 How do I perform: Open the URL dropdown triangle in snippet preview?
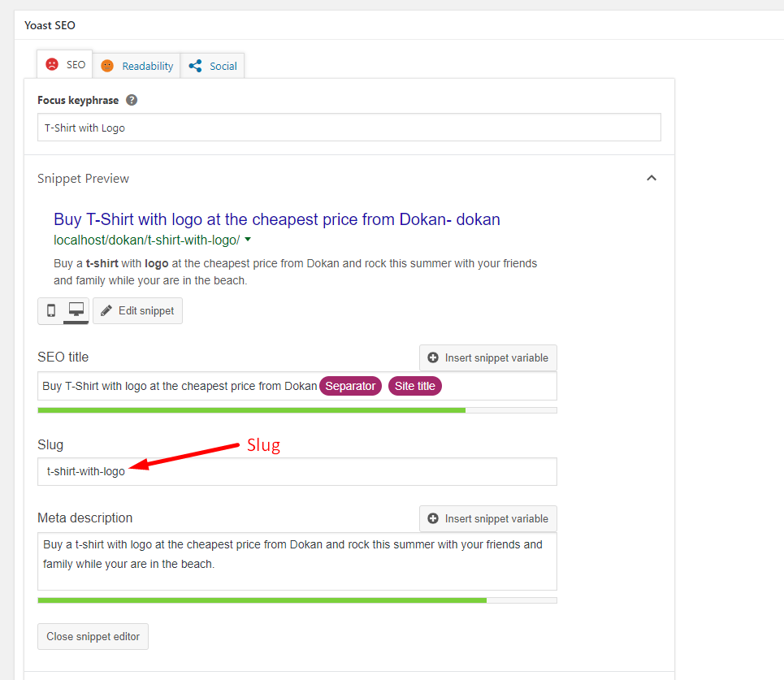[248, 240]
